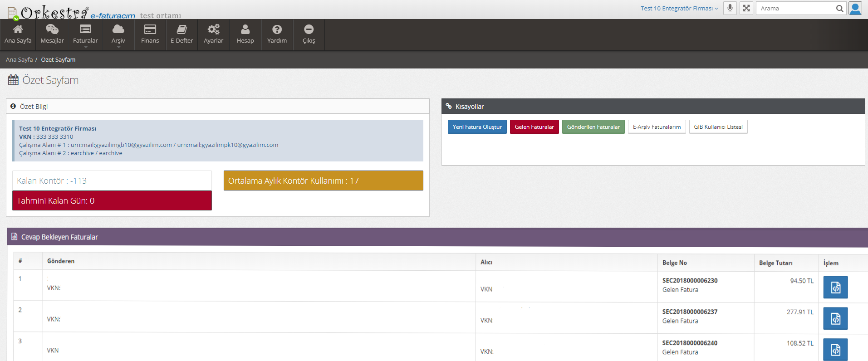Go to Ana Sayfa home icon
The width and height of the screenshot is (868, 361).
tap(18, 30)
